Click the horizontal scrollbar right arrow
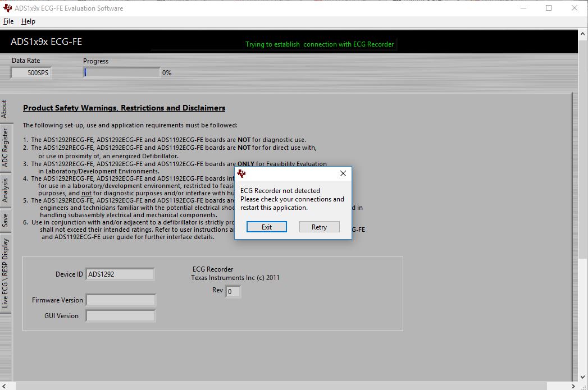The image size is (588, 390). point(573,386)
